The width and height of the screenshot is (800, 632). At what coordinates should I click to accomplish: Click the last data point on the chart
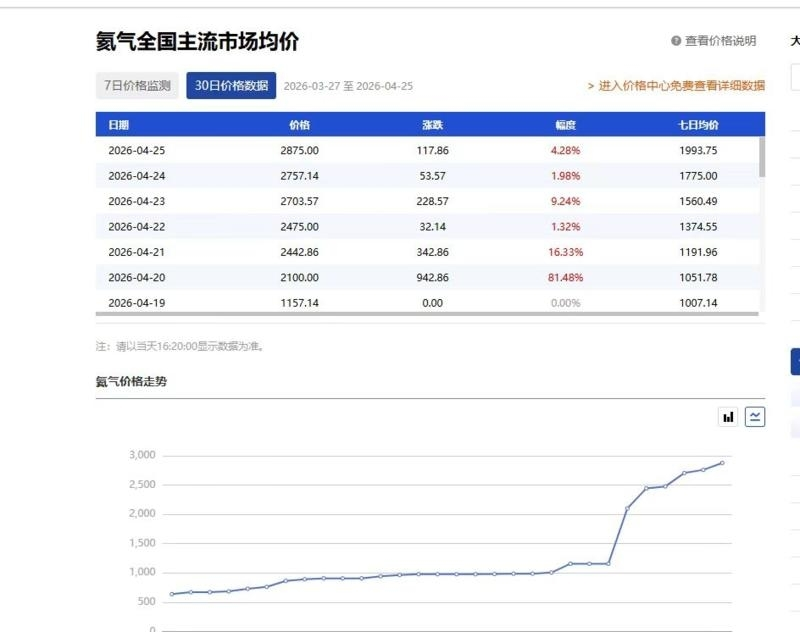(722, 463)
